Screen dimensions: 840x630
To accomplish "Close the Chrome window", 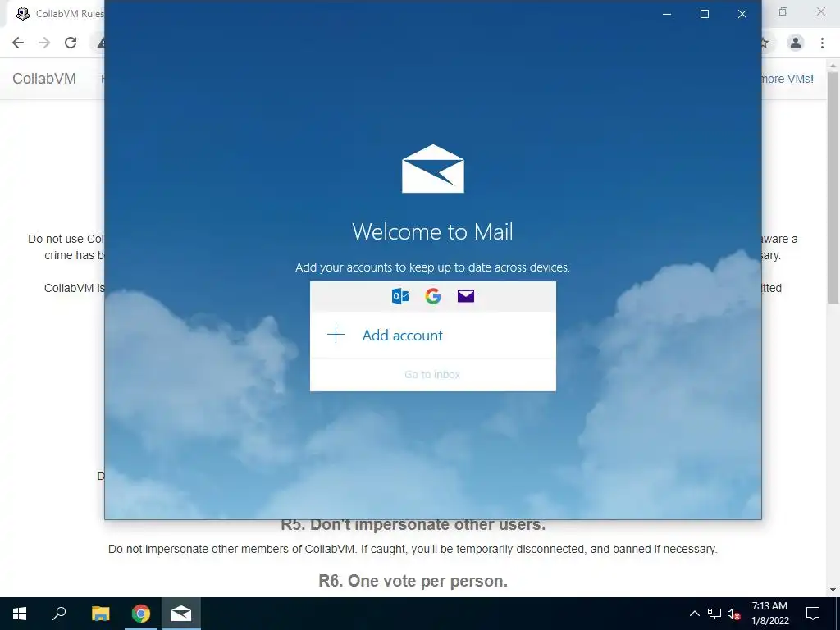I will (x=820, y=11).
